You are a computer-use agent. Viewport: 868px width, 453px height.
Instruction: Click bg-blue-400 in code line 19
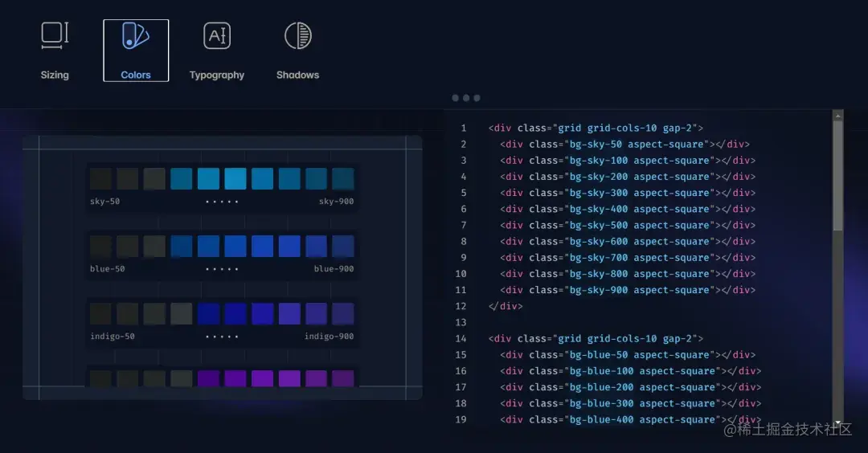click(602, 419)
